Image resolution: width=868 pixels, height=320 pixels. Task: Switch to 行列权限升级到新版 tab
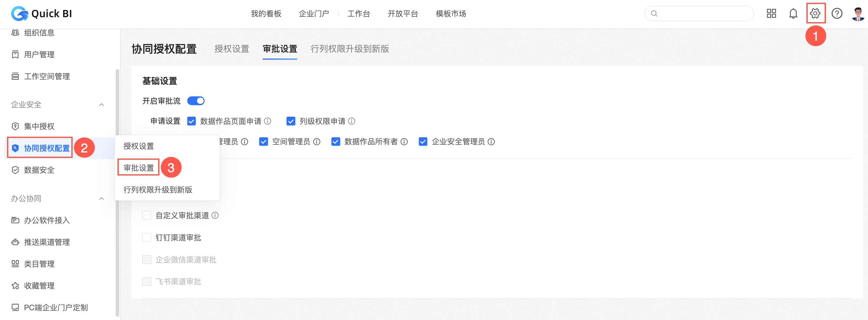[x=350, y=49]
